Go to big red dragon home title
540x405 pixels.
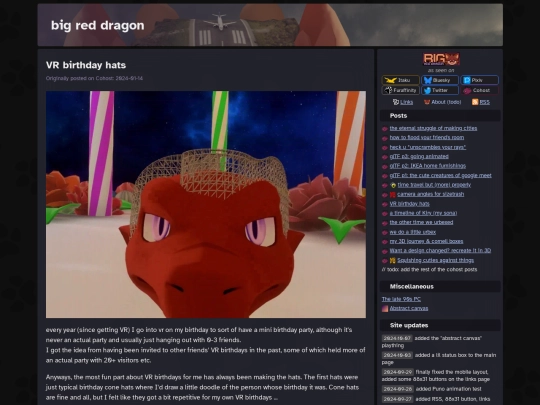point(97,25)
